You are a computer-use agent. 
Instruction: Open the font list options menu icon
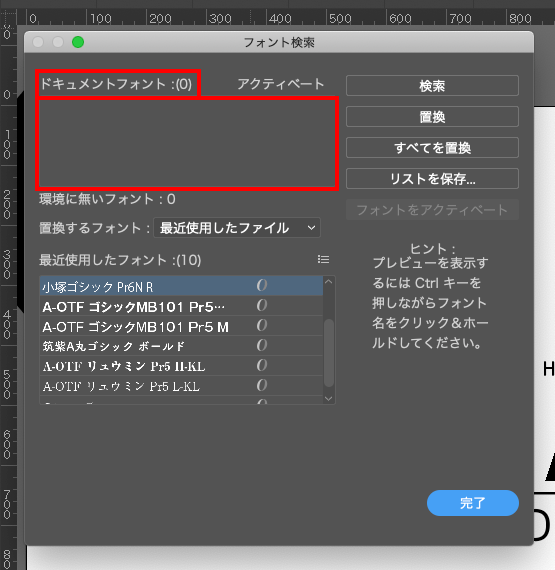coord(323,260)
